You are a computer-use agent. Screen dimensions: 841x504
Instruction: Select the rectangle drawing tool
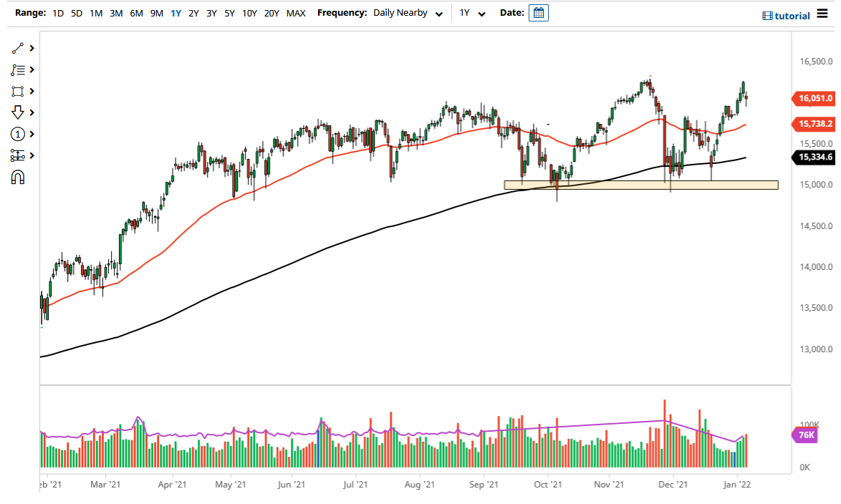point(17,91)
